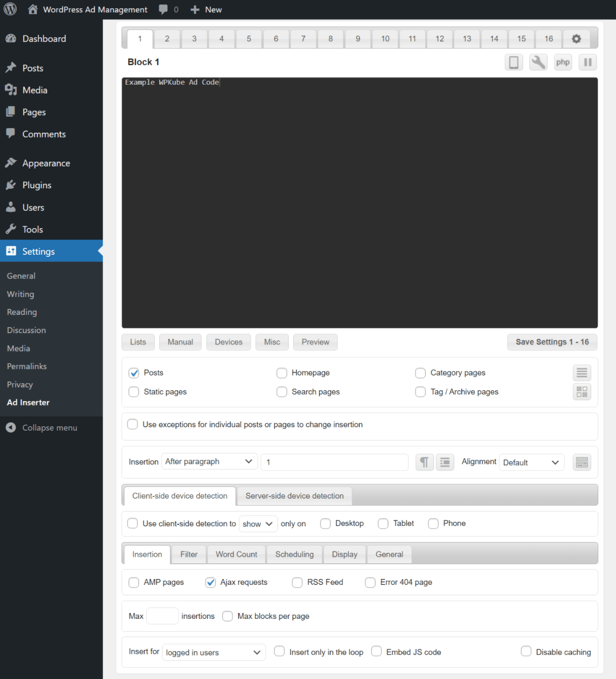The width and height of the screenshot is (616, 679).
Task: Check the AMP pages option
Action: tap(134, 582)
